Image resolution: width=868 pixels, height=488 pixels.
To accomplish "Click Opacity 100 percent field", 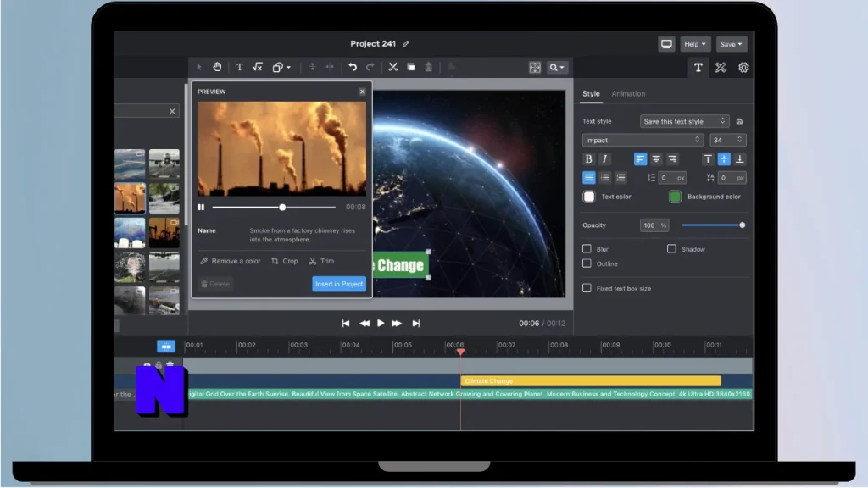I will click(x=654, y=225).
